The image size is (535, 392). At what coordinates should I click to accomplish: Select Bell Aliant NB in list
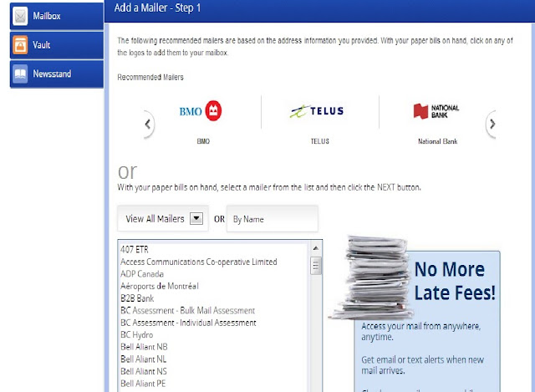(144, 347)
